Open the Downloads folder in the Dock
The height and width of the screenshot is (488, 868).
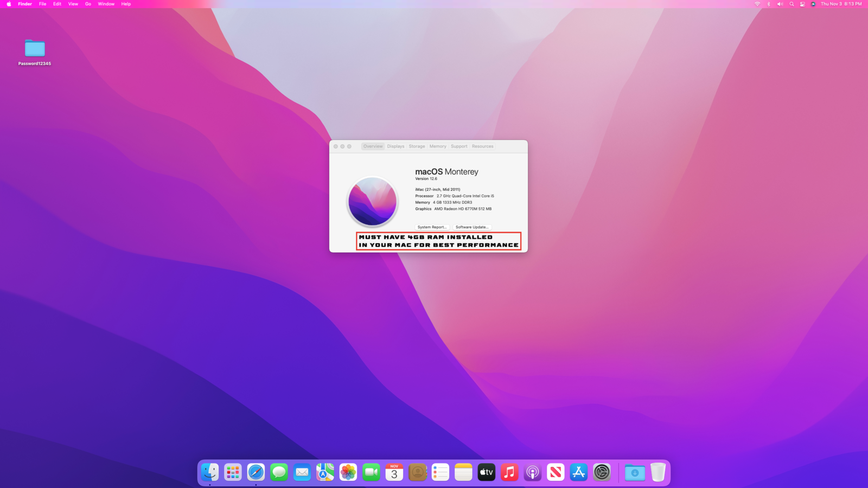click(635, 472)
